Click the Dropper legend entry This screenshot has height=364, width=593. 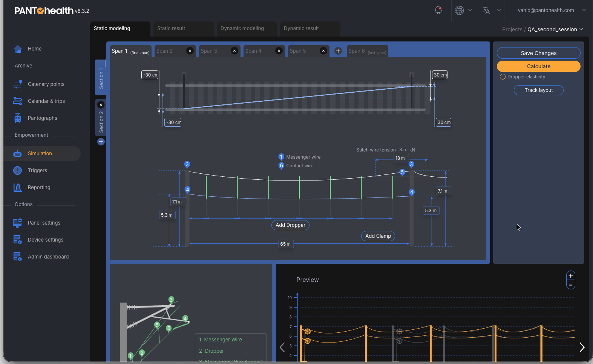(211, 351)
